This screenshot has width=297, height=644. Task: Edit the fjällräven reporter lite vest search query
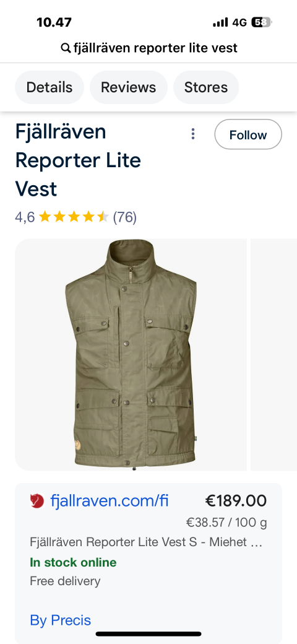click(155, 48)
